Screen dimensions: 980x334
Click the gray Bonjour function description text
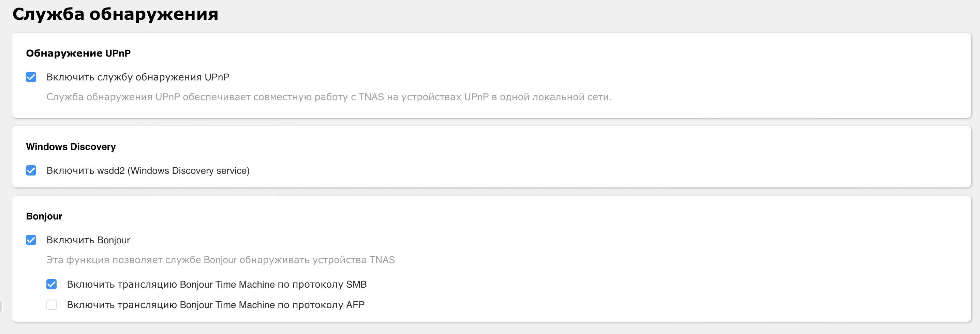coord(221,260)
